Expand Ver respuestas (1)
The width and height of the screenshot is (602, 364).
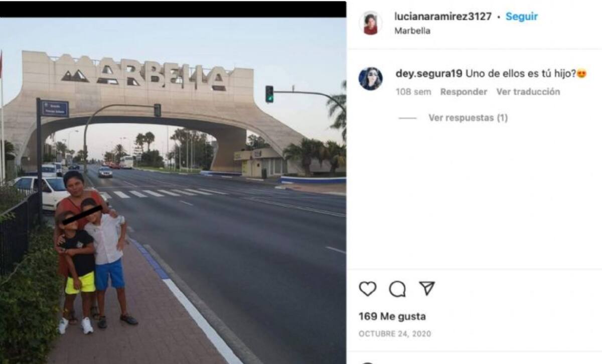click(468, 118)
